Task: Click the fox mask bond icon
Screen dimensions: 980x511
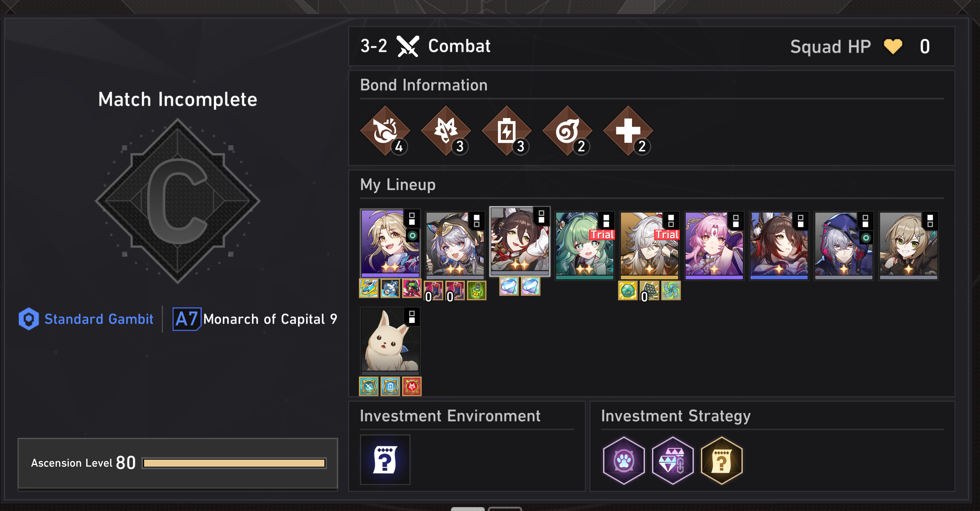Action: click(446, 130)
